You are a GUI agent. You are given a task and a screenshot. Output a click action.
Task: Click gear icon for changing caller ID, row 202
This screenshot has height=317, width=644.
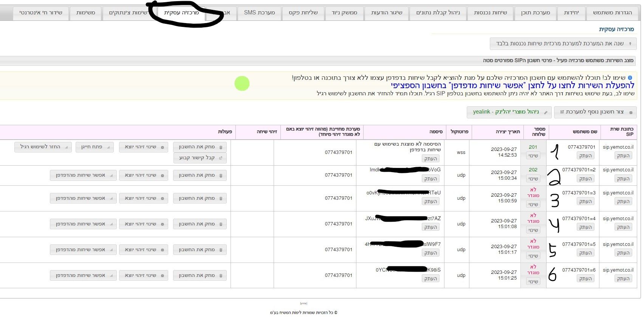pyautogui.click(x=163, y=176)
